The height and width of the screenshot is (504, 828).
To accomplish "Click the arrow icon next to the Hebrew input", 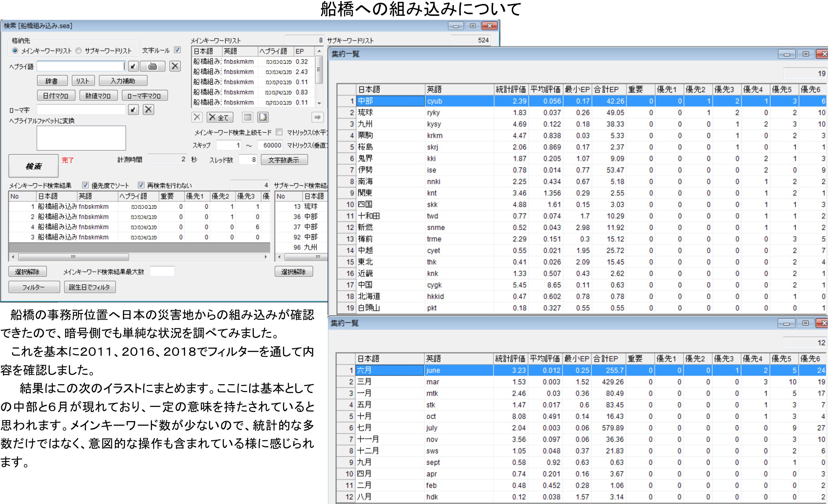I will (x=134, y=66).
